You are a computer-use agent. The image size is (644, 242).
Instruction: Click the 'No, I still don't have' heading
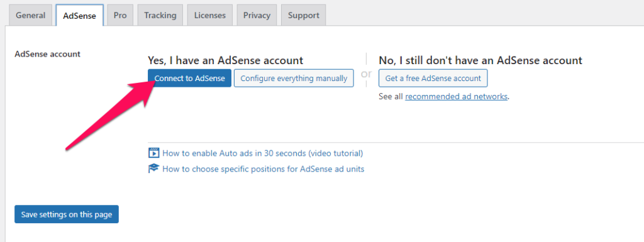pos(480,60)
